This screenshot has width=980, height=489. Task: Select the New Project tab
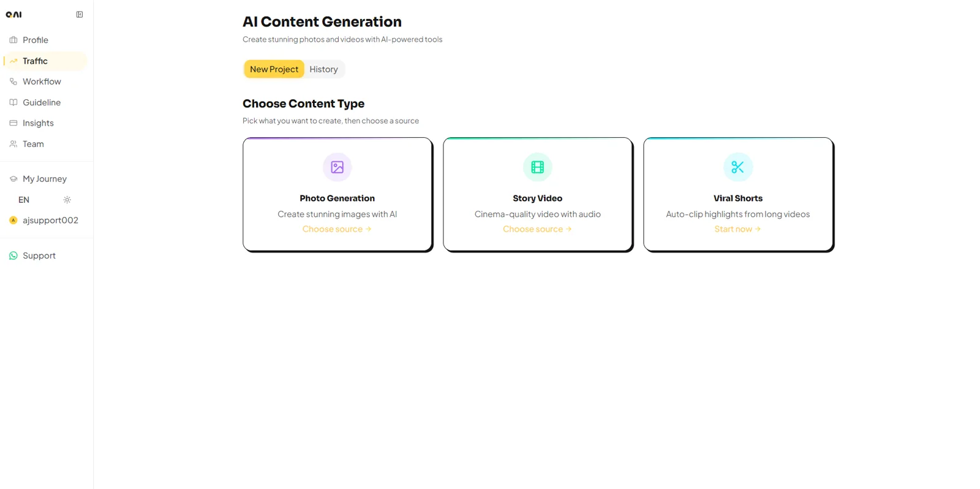pos(274,69)
